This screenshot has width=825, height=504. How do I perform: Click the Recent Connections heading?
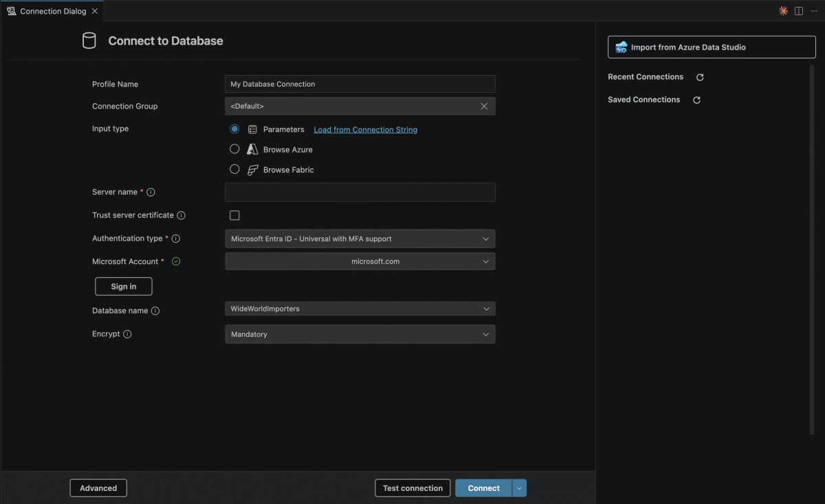646,77
